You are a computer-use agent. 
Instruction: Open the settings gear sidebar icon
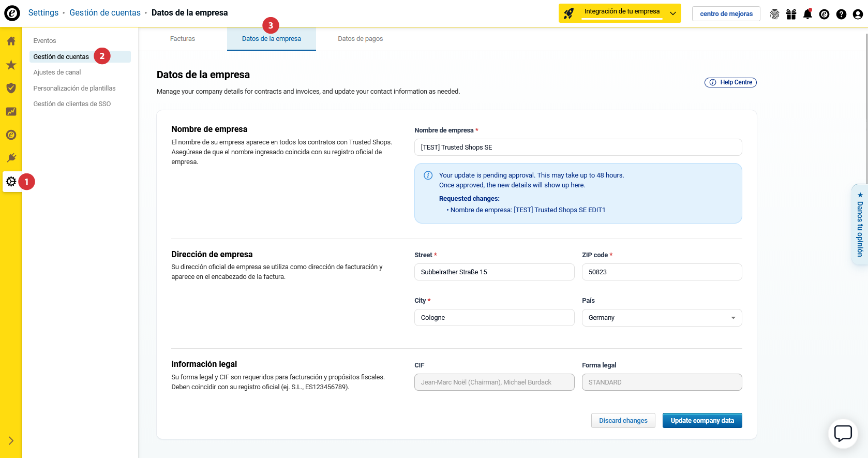coord(11,182)
